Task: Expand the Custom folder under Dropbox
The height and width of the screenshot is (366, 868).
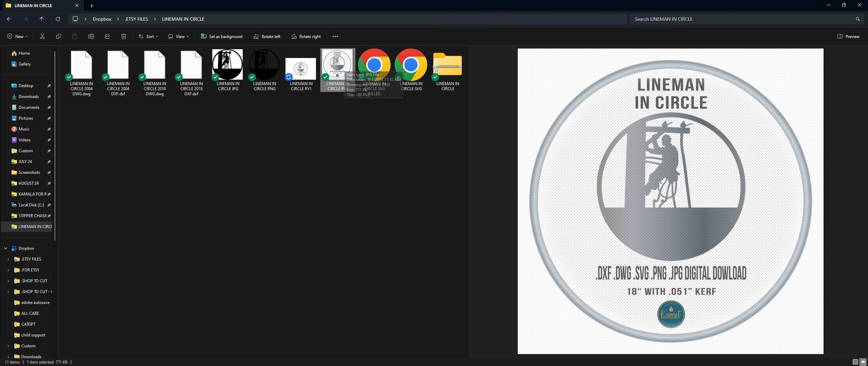Action: click(8, 346)
